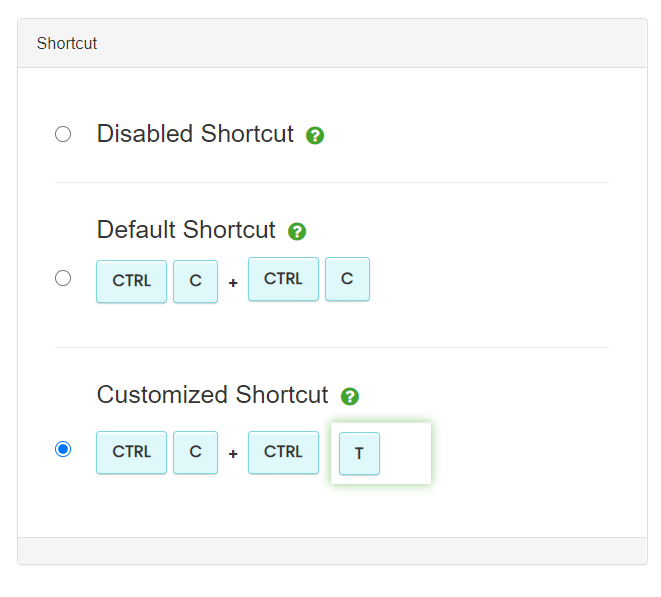Click the plus sign in Customized Shortcut
Screen dimensions: 661x597
(233, 454)
